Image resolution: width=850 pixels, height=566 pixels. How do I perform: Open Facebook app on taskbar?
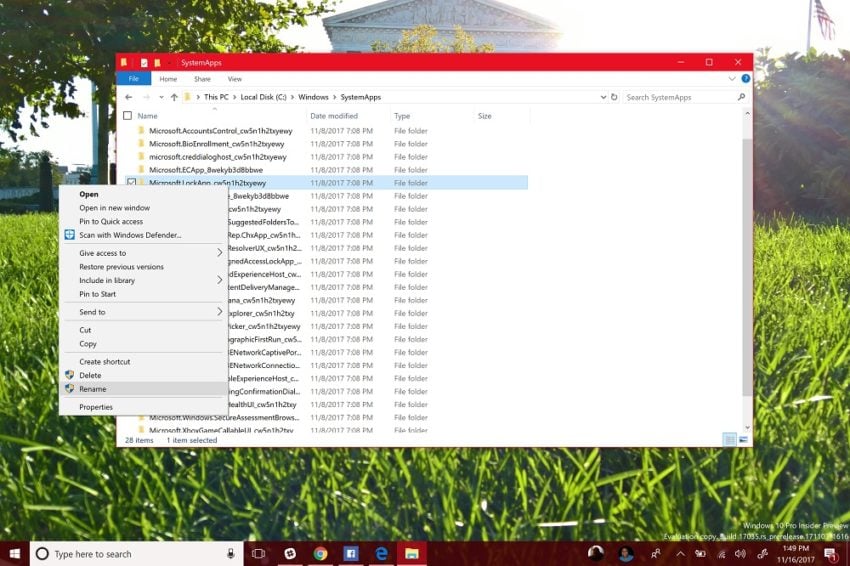pyautogui.click(x=351, y=554)
